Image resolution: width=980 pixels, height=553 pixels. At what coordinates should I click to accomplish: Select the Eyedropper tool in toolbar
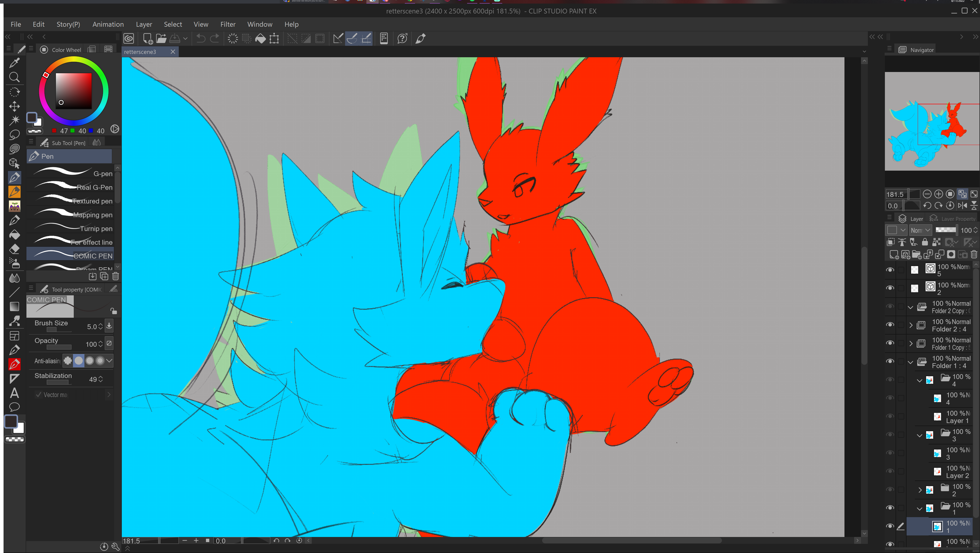[x=14, y=63]
